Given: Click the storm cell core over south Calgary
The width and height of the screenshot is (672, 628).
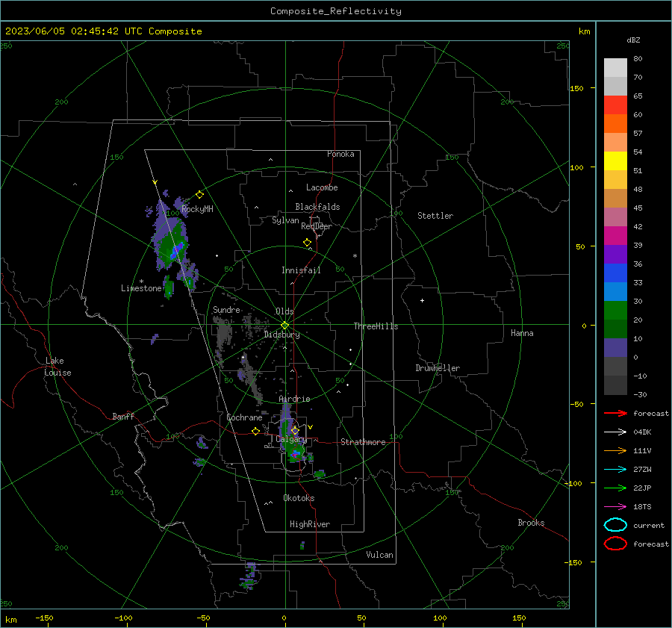Looking at the screenshot, I should pos(296,453).
